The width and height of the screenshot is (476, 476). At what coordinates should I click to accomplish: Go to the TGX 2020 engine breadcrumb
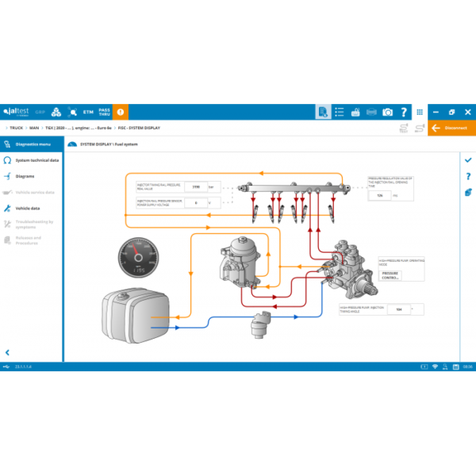79,128
